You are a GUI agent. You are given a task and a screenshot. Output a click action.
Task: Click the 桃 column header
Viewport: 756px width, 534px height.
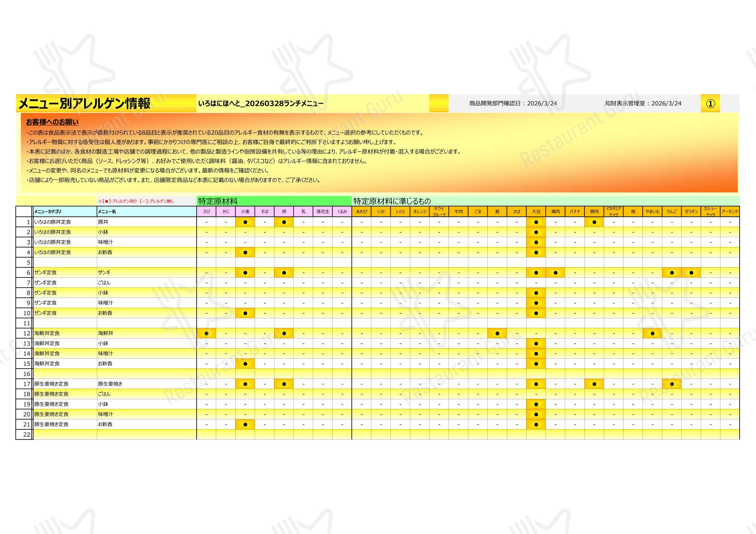coord(633,212)
